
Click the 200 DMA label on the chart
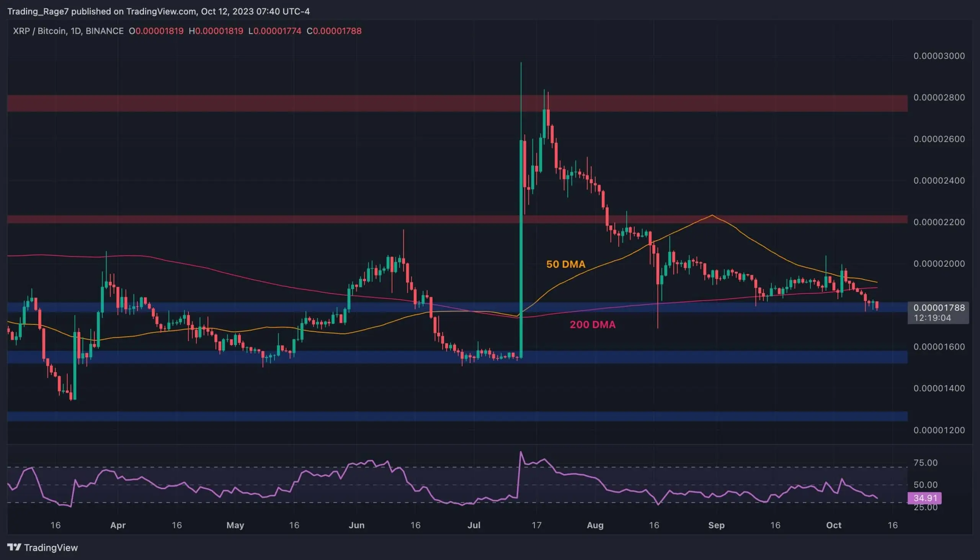click(593, 324)
